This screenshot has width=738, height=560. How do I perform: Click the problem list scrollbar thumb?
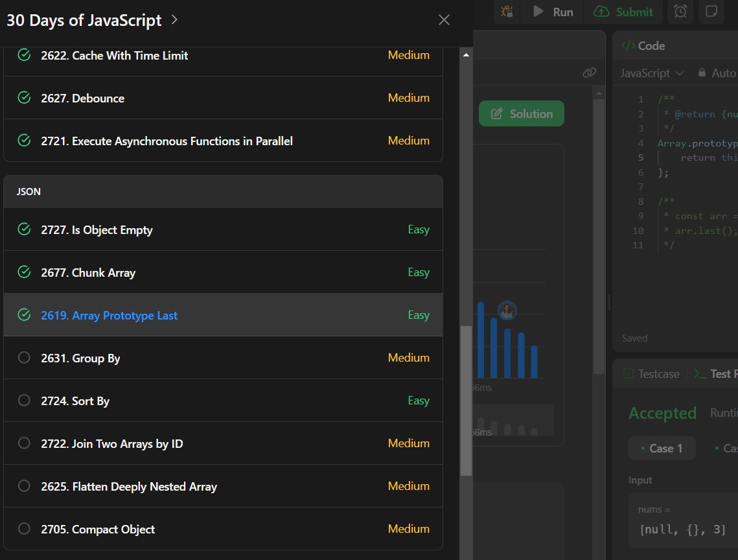click(466, 401)
